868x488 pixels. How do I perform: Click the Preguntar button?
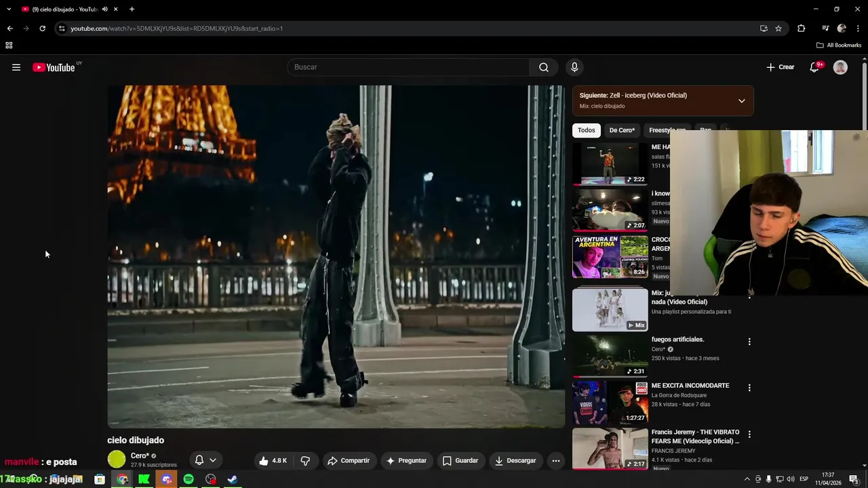point(406,460)
